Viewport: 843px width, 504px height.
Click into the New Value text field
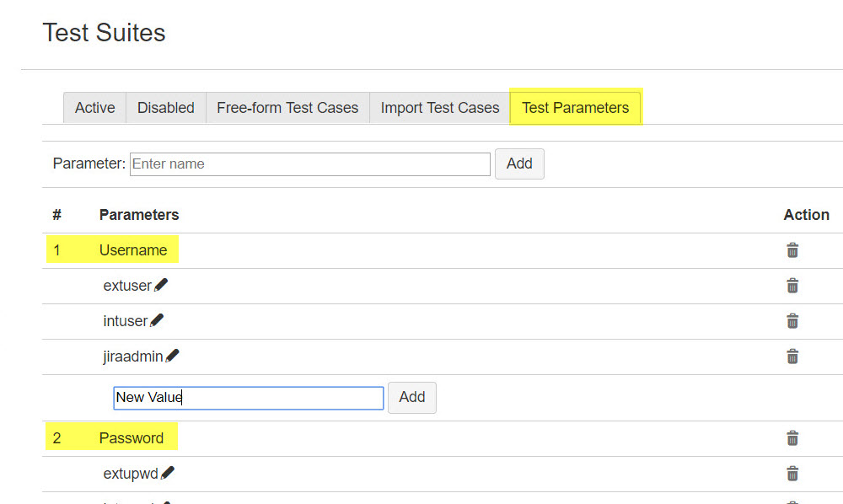click(x=248, y=398)
